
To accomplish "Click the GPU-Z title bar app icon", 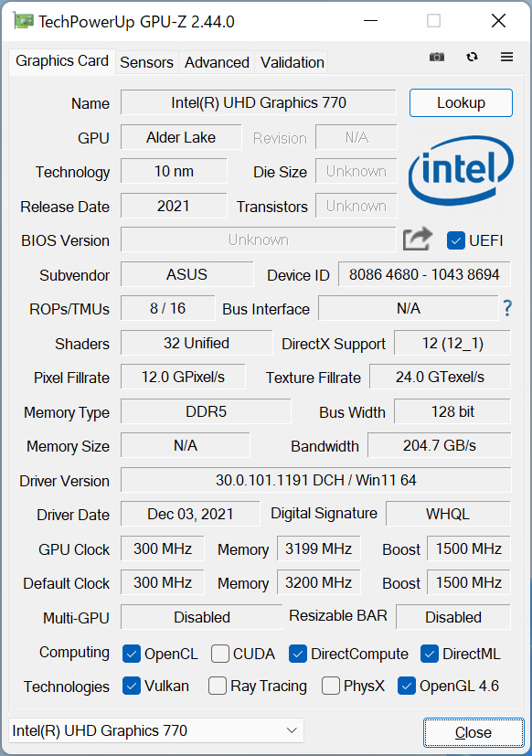I will tap(23, 21).
